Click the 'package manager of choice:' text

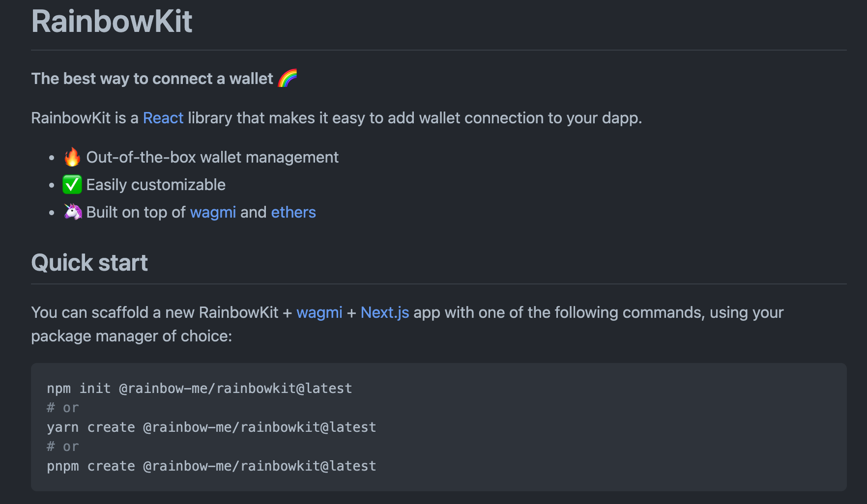click(x=131, y=336)
